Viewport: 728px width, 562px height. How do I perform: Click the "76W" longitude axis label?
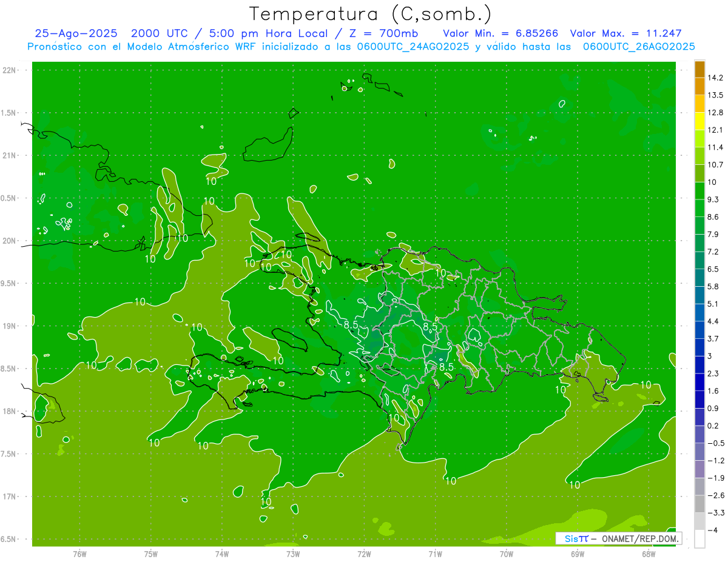tap(79, 554)
